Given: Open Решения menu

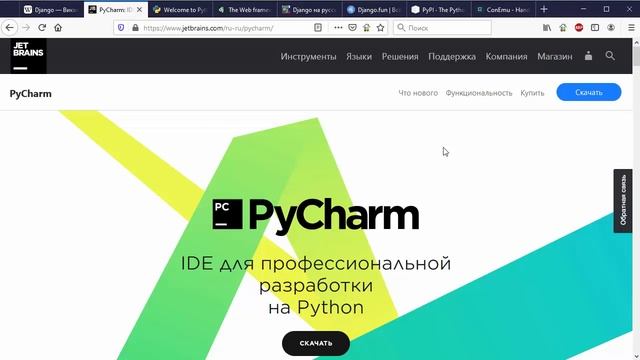Looking at the screenshot, I should (400, 56).
